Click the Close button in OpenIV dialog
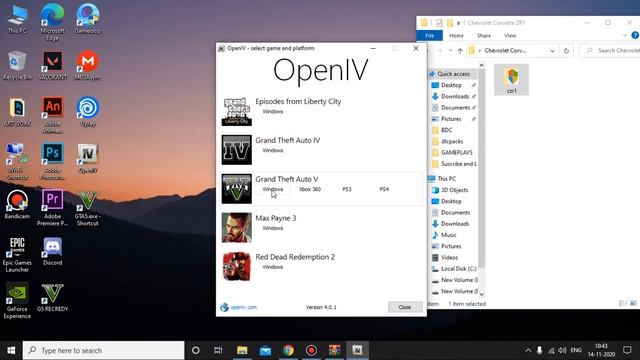Viewport: 640px width, 360px height. click(x=405, y=307)
